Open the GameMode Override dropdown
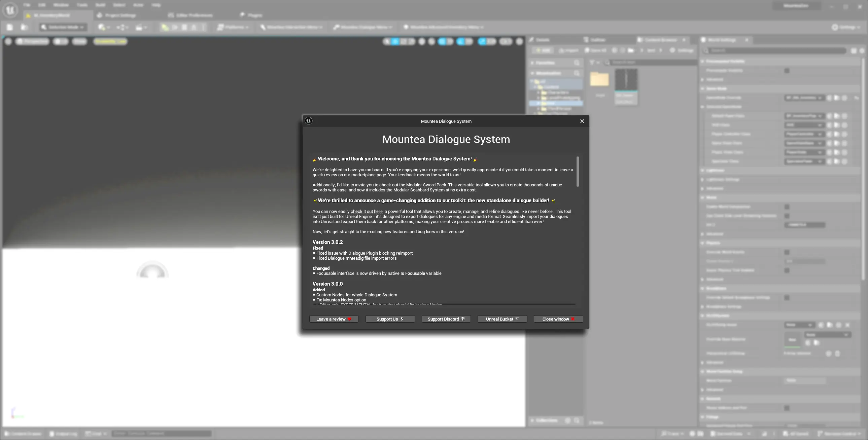868x440 pixels. [x=804, y=98]
